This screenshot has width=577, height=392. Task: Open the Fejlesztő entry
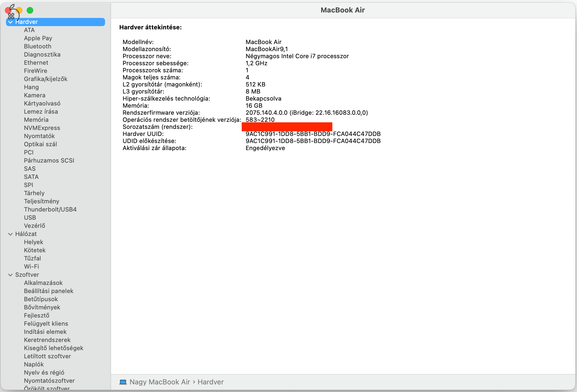click(x=37, y=316)
